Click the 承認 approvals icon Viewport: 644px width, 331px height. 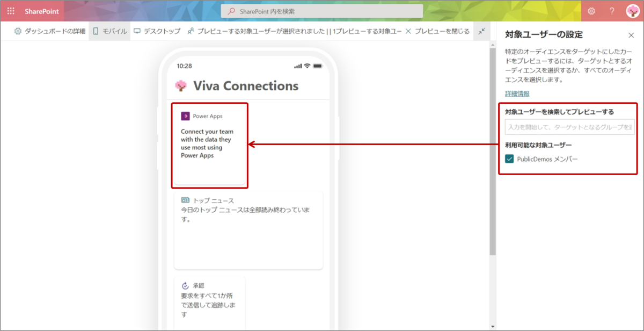(x=185, y=286)
